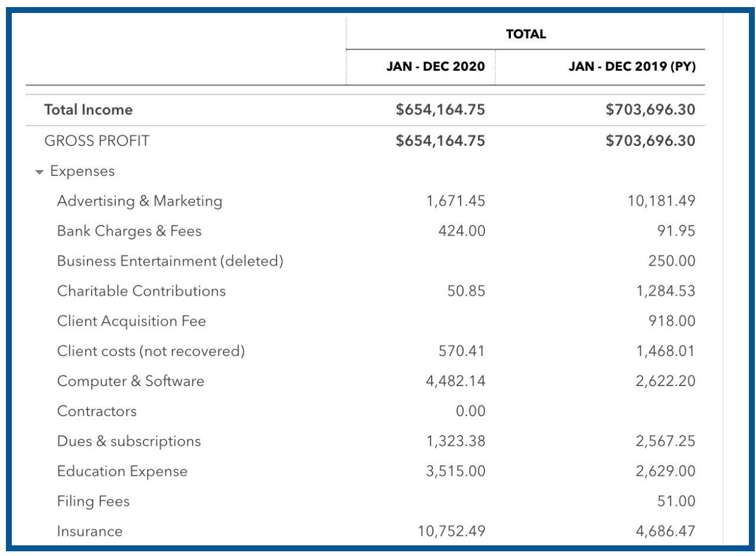Open Client Acquisition Fee amount 918.00
This screenshot has height=556, width=756.
672,321
